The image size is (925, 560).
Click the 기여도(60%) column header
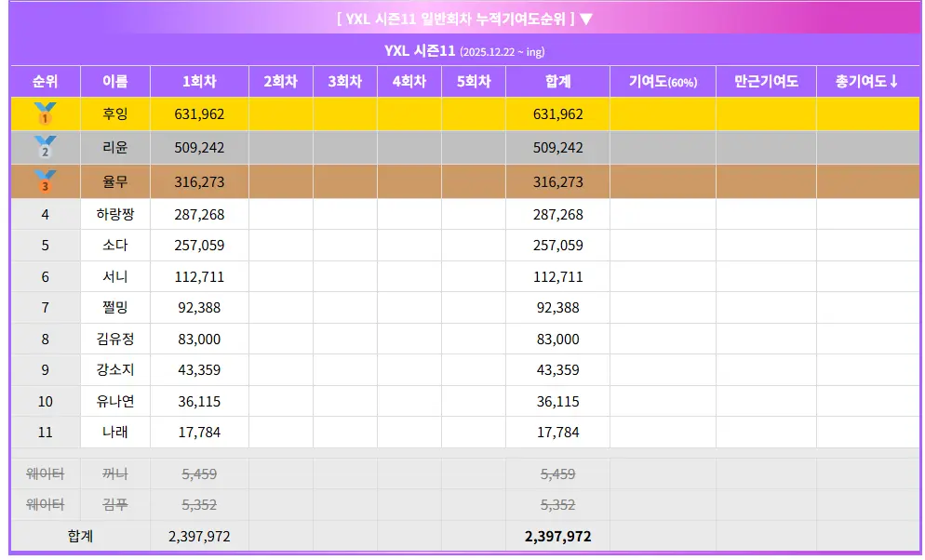coord(663,81)
